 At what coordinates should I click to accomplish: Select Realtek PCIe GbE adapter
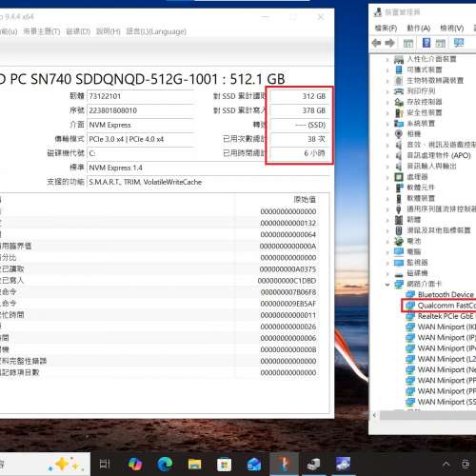[446, 316]
